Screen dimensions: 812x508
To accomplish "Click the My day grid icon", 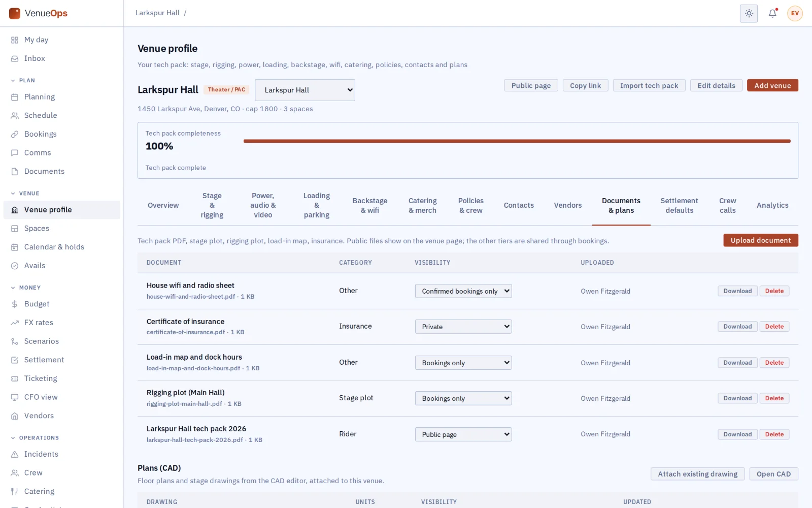I will pos(15,40).
